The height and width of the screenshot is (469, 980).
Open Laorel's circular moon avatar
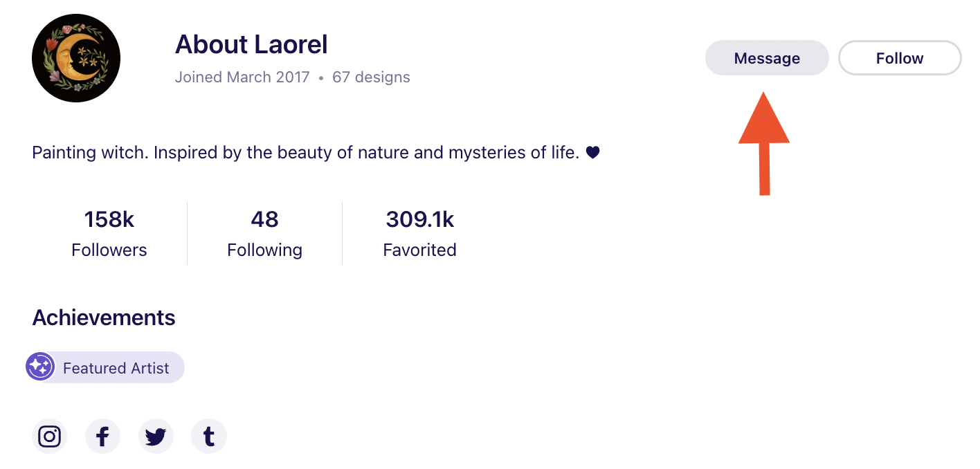click(76, 58)
